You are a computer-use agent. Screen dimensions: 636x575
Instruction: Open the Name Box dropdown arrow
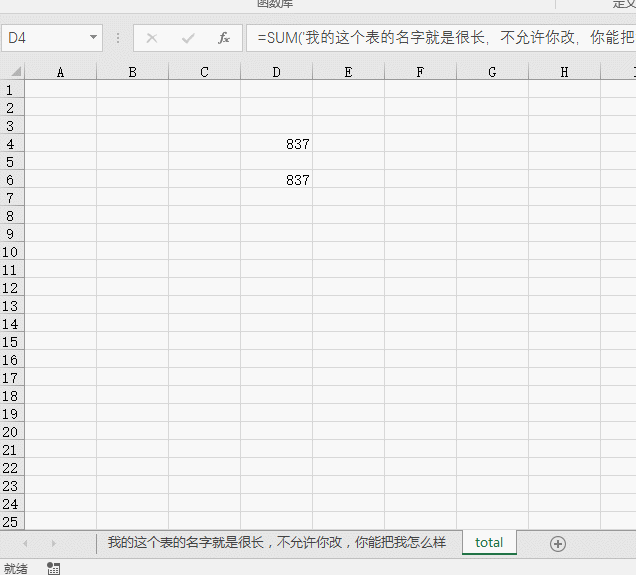click(x=93, y=37)
